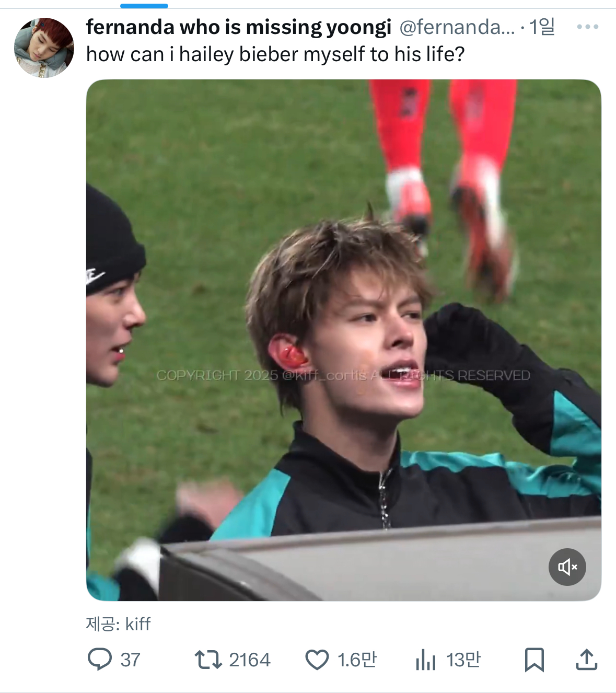Like the tweet with the heart icon
Screen dimensions: 616x693
(317, 660)
